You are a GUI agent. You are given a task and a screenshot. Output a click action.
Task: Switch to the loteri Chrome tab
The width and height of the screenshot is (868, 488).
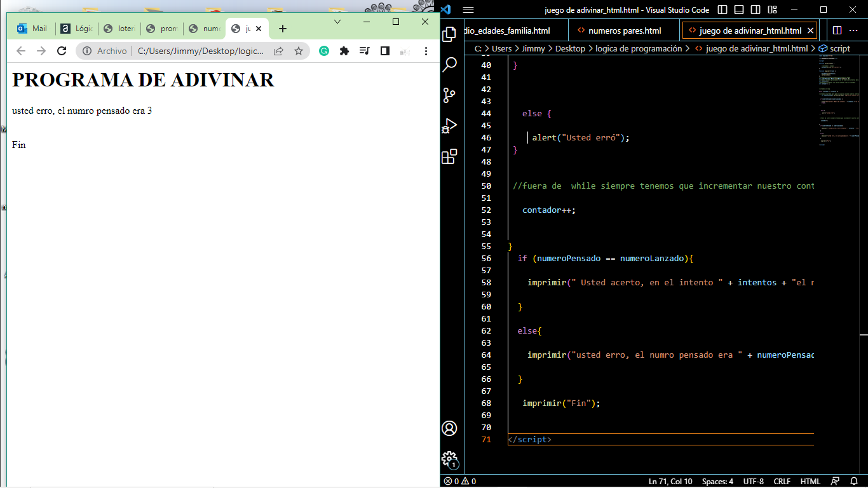119,29
